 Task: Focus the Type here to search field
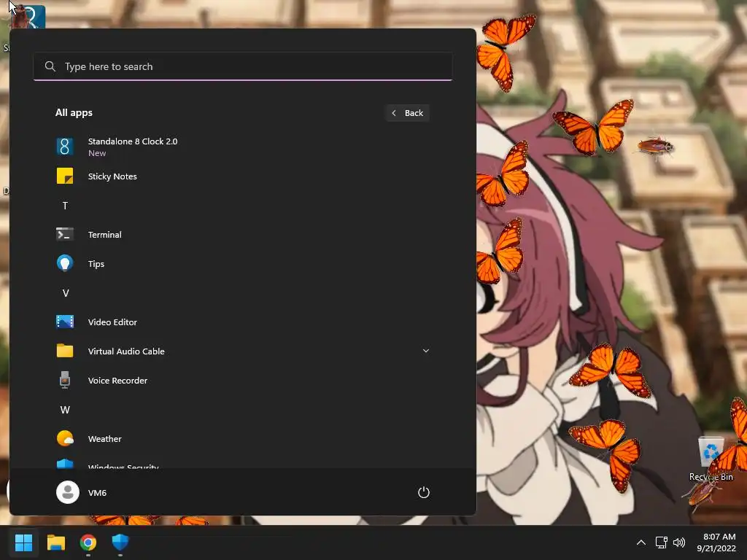click(243, 66)
